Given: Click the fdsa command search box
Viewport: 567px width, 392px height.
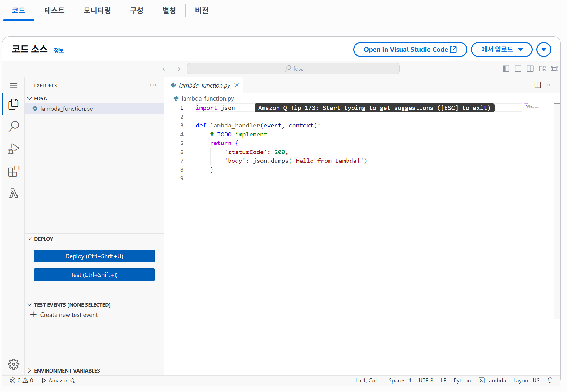Looking at the screenshot, I should 293,69.
